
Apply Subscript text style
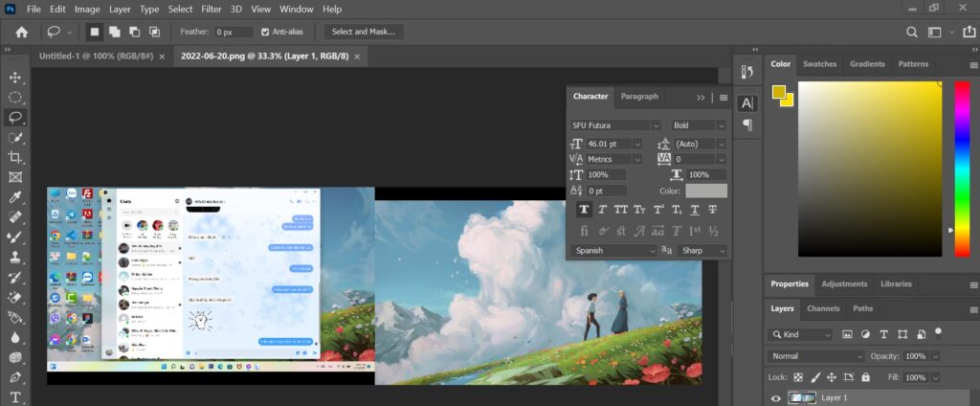tap(677, 210)
